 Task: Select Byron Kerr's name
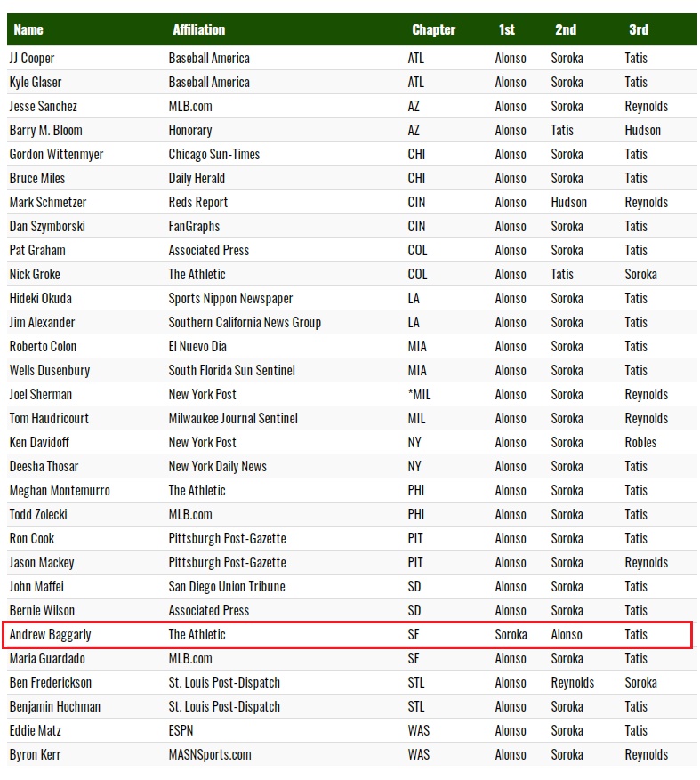click(x=35, y=754)
